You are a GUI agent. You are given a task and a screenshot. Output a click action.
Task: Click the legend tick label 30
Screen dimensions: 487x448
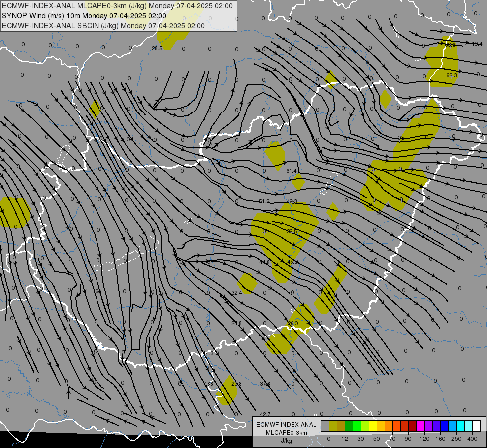(x=361, y=439)
